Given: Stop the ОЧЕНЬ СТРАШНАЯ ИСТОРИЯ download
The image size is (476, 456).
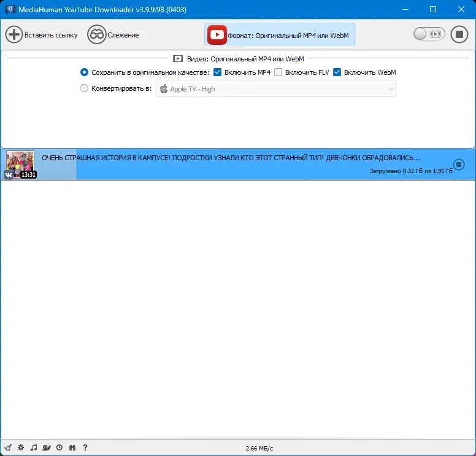Looking at the screenshot, I should click(459, 164).
